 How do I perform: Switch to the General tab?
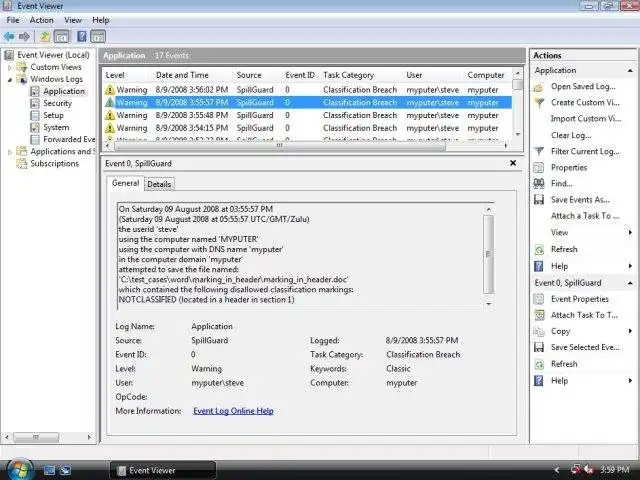point(125,183)
